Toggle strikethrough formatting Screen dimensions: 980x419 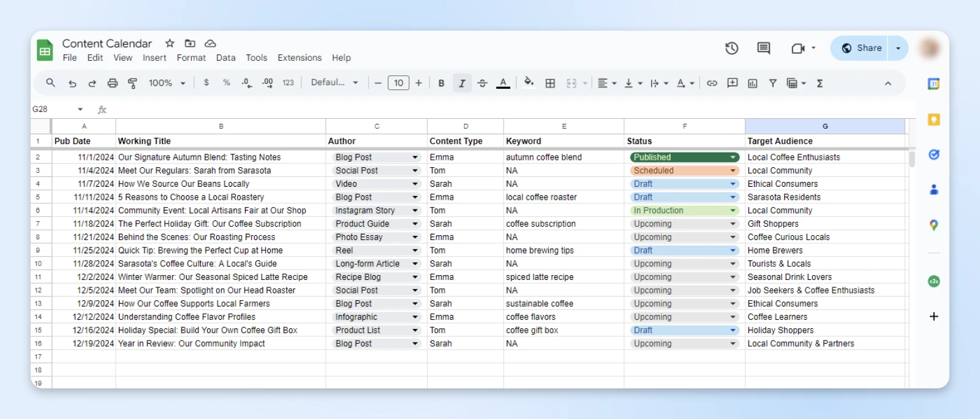[x=482, y=83]
